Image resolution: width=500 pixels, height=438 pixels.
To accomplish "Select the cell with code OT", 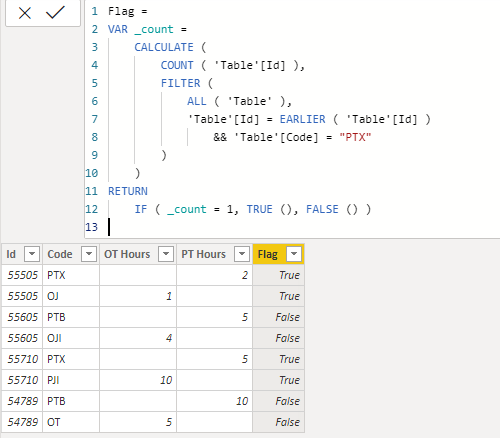I will coord(71,422).
